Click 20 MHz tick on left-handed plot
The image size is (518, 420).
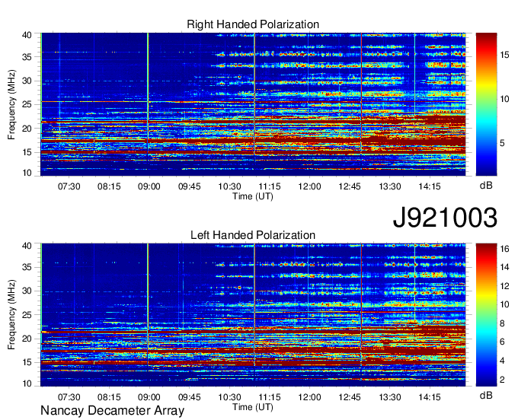pyautogui.click(x=27, y=339)
